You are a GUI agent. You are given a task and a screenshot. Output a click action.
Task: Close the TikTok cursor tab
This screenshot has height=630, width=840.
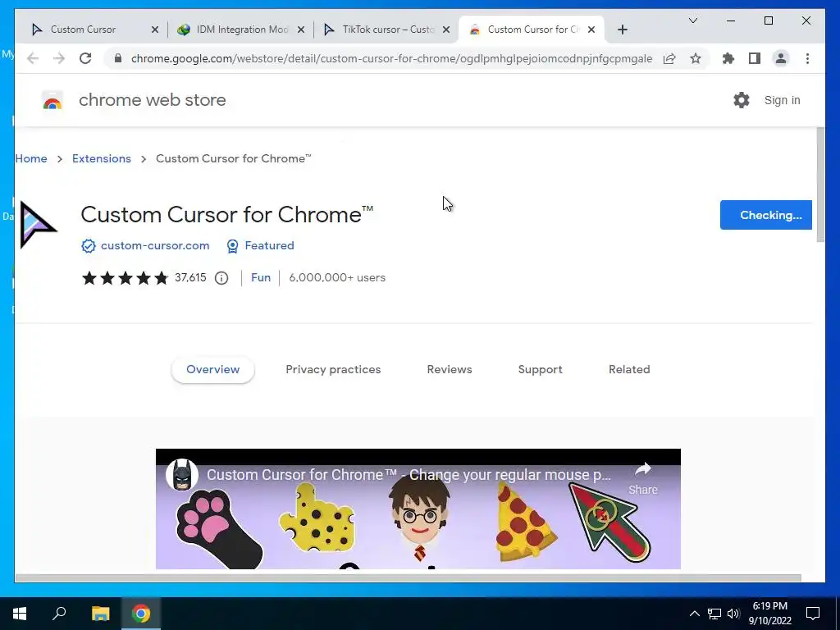tap(445, 30)
